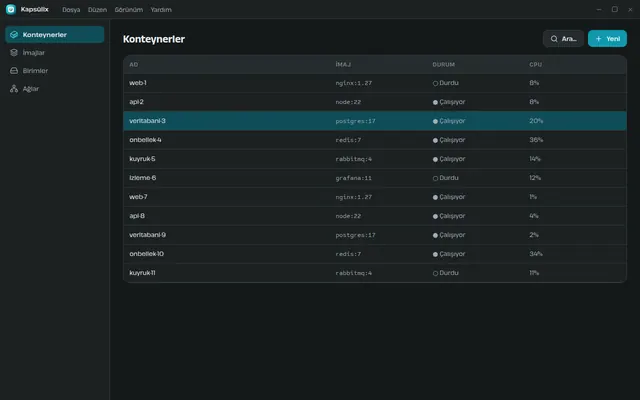Click the Ara search button
Image resolution: width=640 pixels, height=400 pixels.
563,39
